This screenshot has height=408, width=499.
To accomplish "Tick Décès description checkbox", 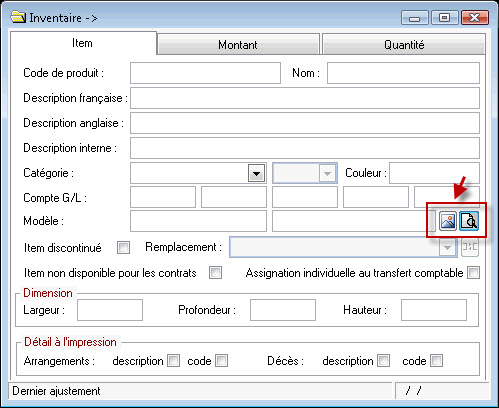I will point(384,361).
